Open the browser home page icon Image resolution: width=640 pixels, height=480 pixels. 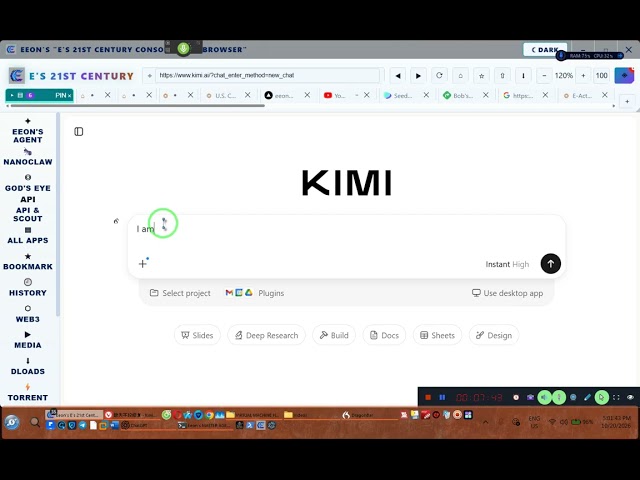[x=460, y=76]
